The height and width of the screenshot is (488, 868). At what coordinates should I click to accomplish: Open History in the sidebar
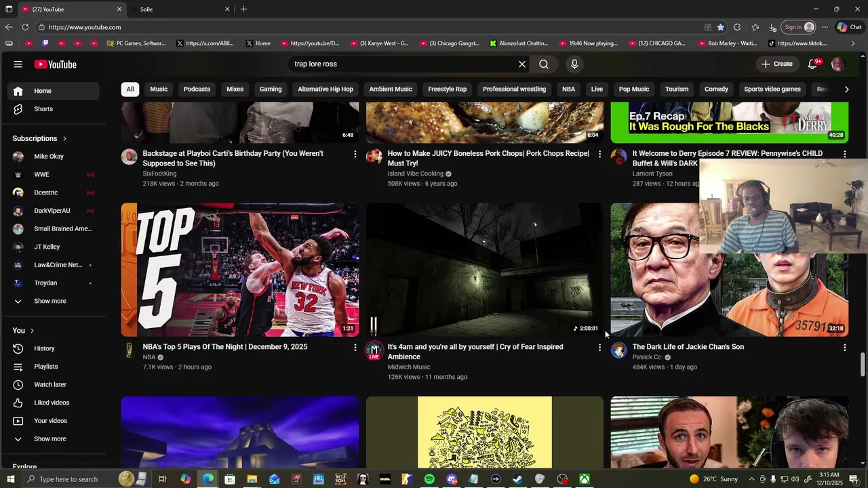[x=53, y=348]
